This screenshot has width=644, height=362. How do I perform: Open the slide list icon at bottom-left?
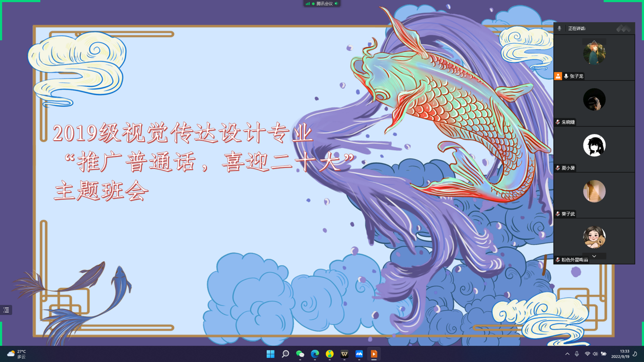[6, 310]
